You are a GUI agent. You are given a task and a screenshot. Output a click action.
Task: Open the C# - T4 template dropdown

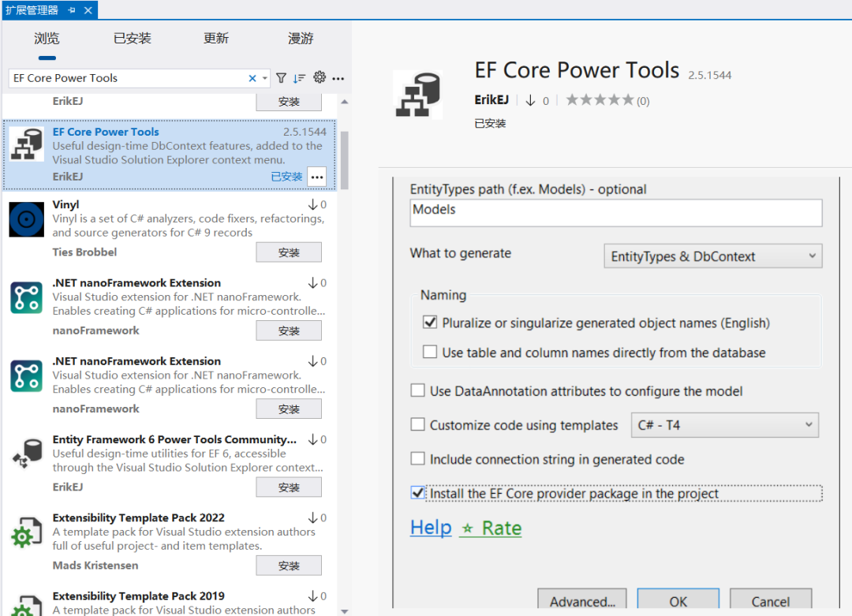tap(725, 425)
